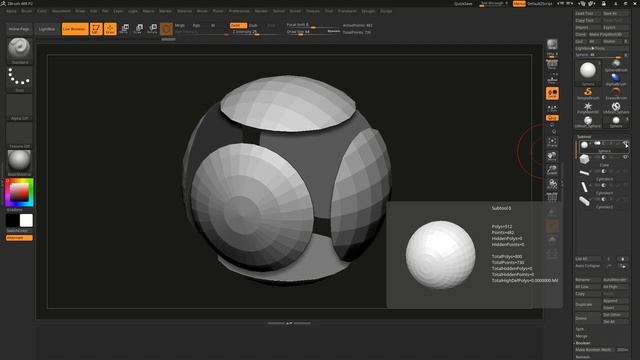This screenshot has height=360, width=640.
Task: Open the Brush menu
Action: (27, 11)
